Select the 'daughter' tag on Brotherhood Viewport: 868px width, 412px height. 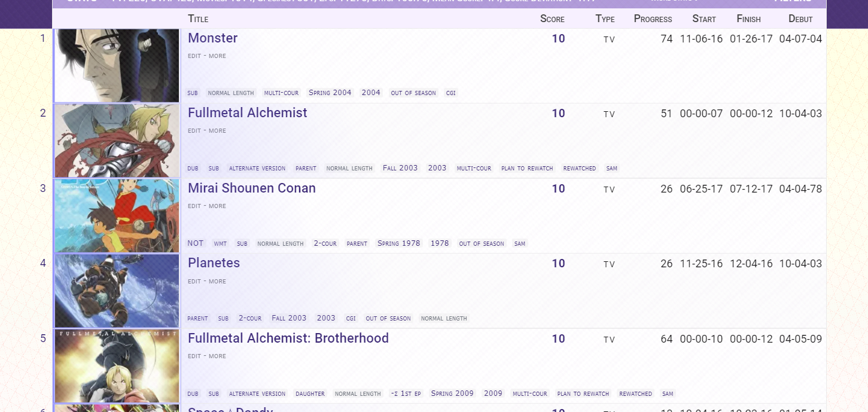310,393
